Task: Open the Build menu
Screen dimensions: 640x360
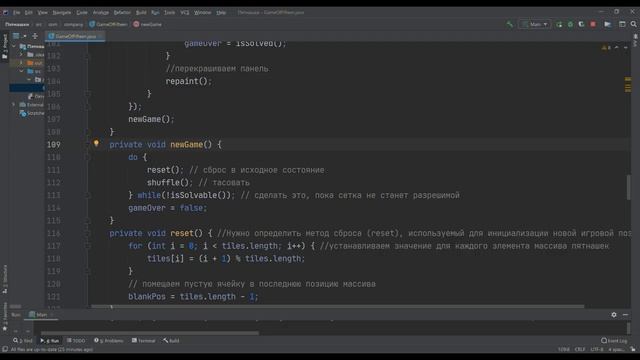Action: 141,13
